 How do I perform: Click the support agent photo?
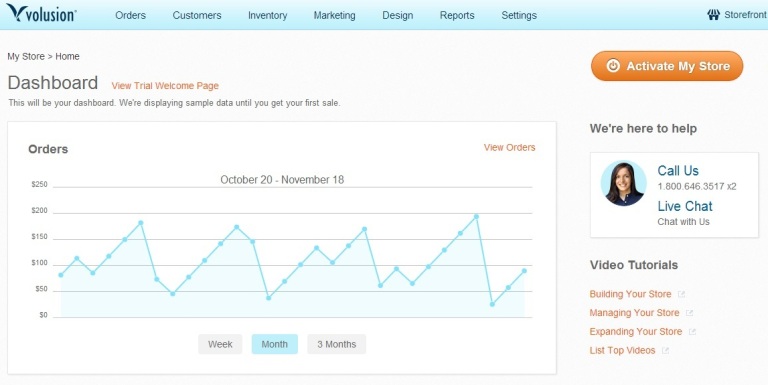[624, 184]
